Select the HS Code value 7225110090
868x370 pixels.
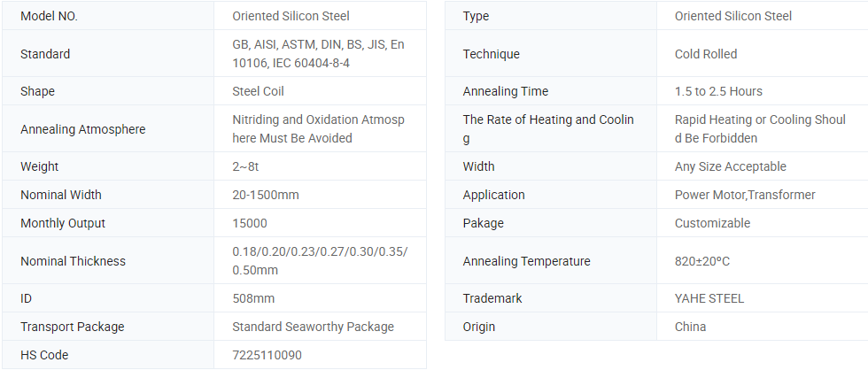(x=267, y=355)
